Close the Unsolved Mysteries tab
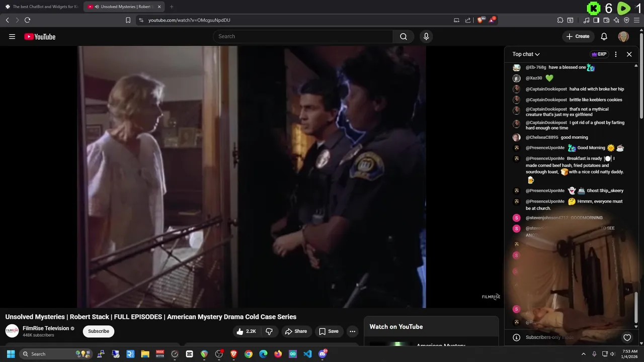This screenshot has width=644, height=362. coord(159,7)
